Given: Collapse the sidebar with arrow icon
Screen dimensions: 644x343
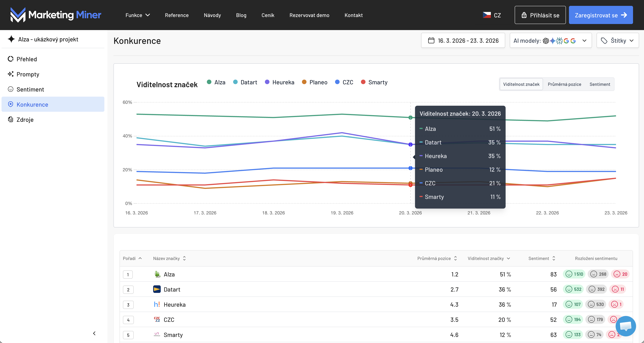Looking at the screenshot, I should 94,333.
